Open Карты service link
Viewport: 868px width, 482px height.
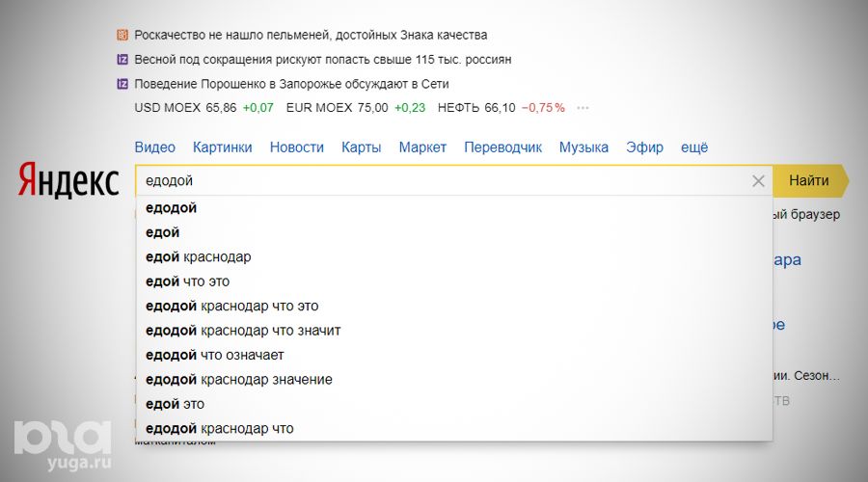pyautogui.click(x=361, y=147)
